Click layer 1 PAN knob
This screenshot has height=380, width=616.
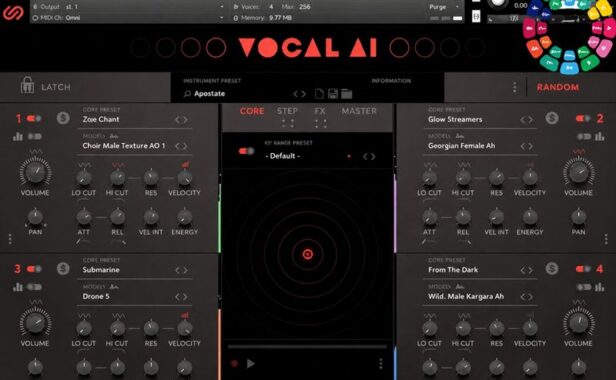click(x=35, y=217)
